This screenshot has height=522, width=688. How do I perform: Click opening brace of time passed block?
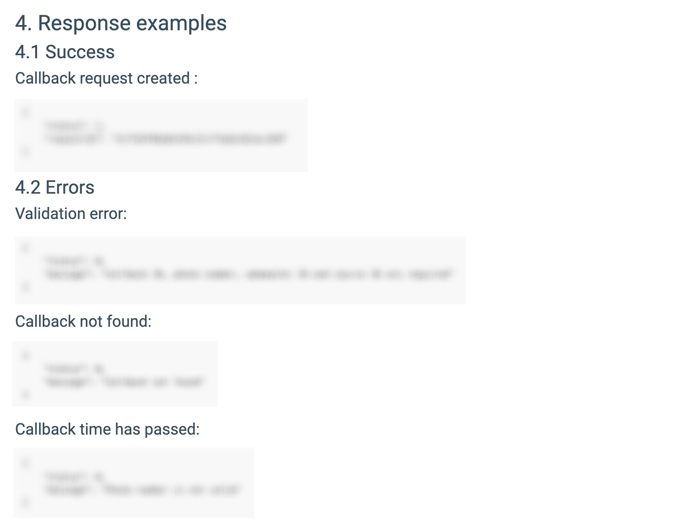[25, 461]
